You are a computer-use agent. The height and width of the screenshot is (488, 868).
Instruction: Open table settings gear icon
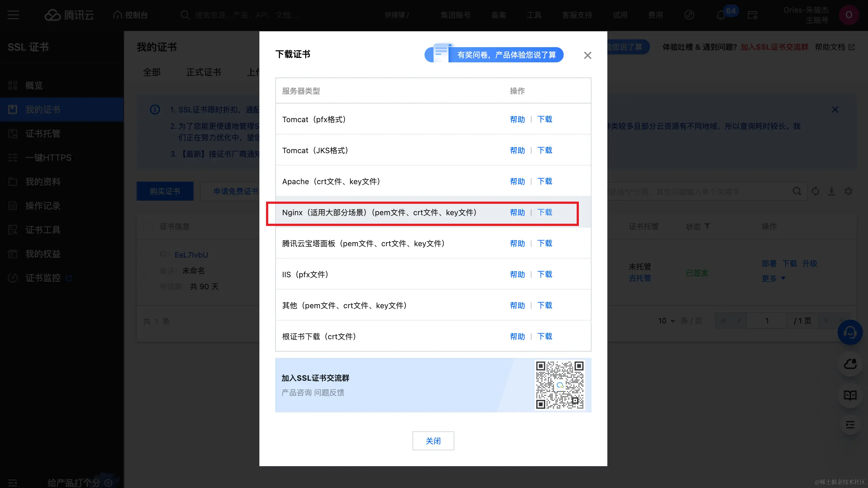[848, 191]
